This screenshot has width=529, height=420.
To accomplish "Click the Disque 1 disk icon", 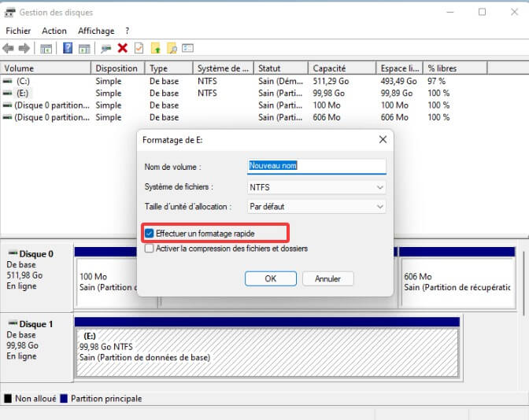I will click(13, 323).
